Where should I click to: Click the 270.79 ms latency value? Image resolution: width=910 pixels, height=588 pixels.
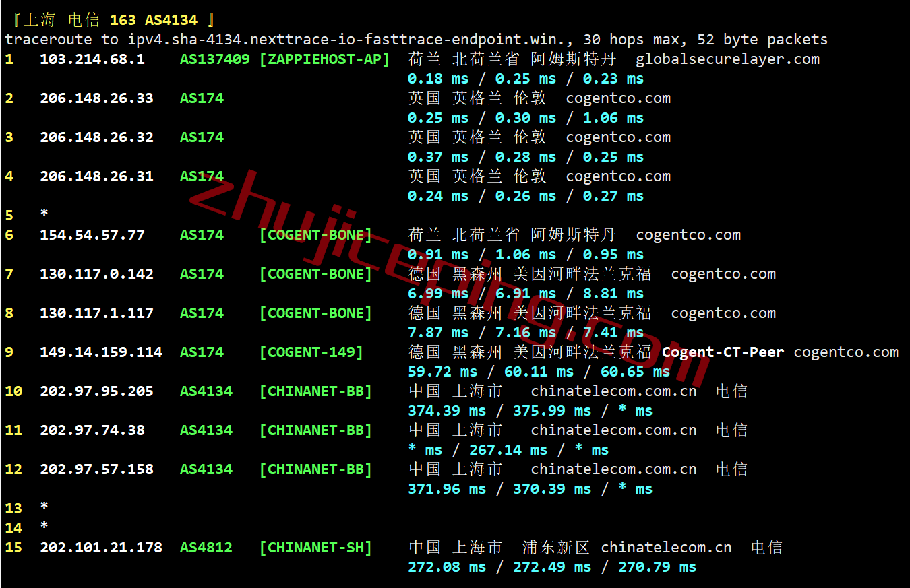tap(657, 567)
